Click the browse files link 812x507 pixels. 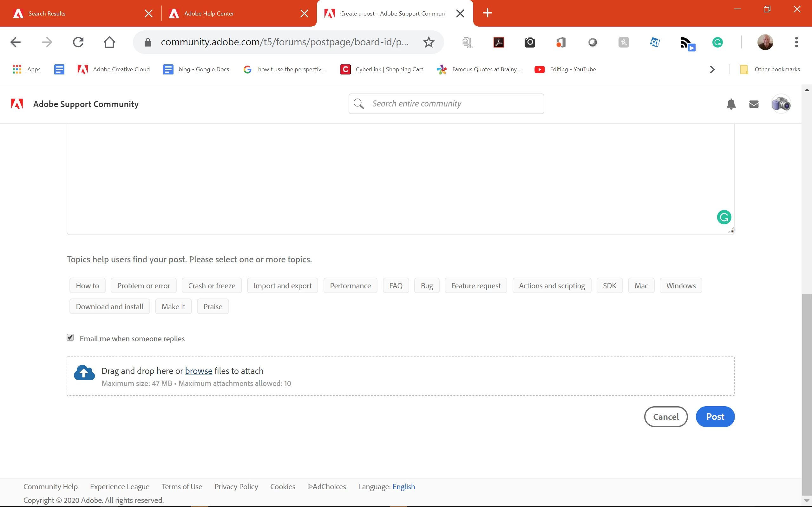tap(199, 371)
